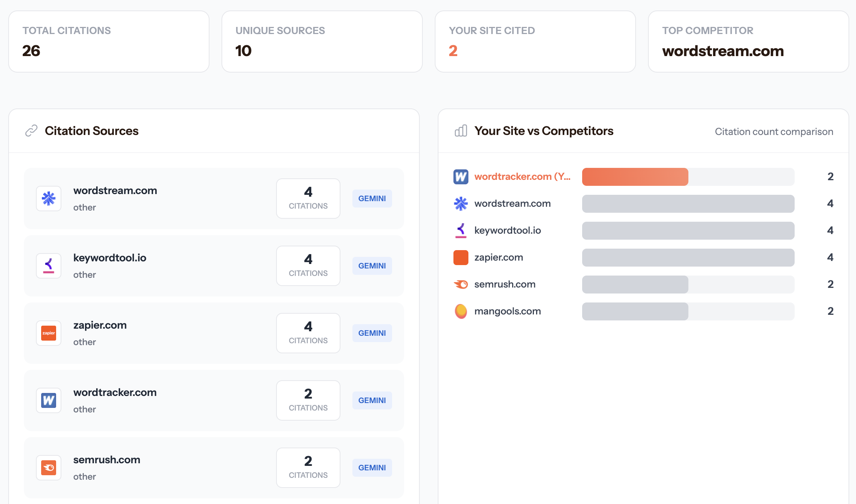Open the highlighted wordtracker.com competitor link

522,176
